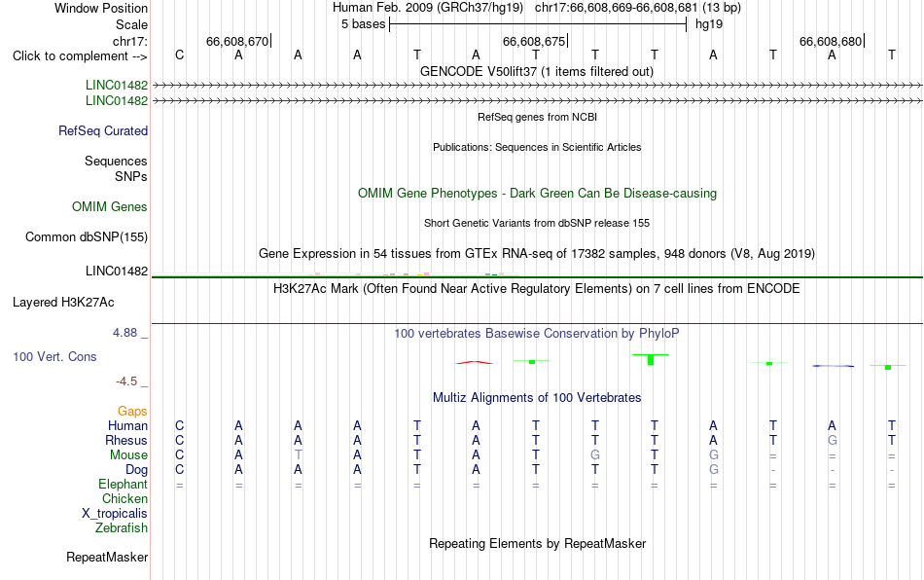Click the OMIM Gene Phenotypes track title
Viewport: 924px width, 580px height.
tap(538, 194)
